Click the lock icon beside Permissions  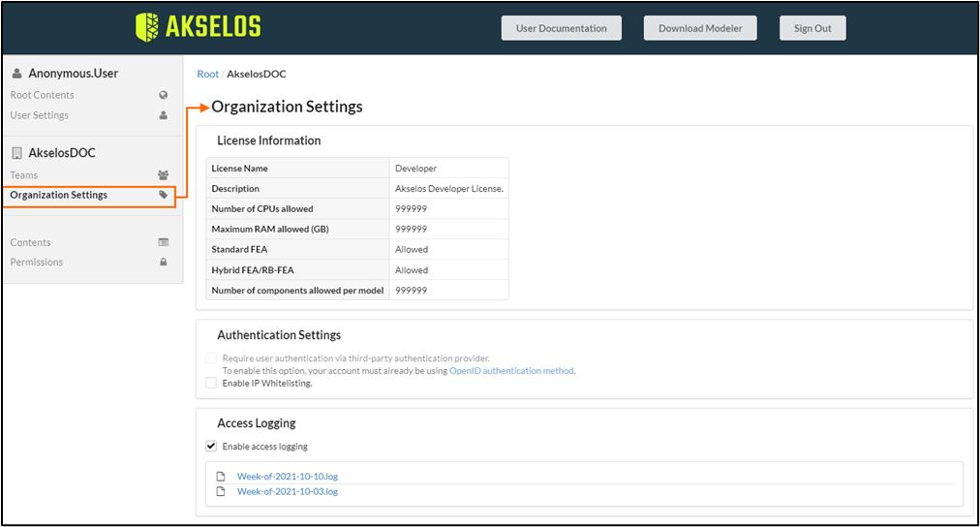coord(163,262)
